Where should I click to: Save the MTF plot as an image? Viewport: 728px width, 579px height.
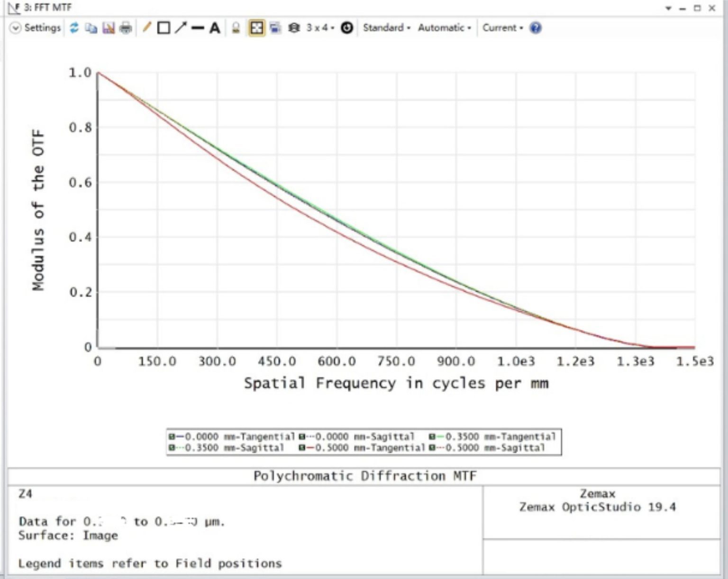point(108,28)
